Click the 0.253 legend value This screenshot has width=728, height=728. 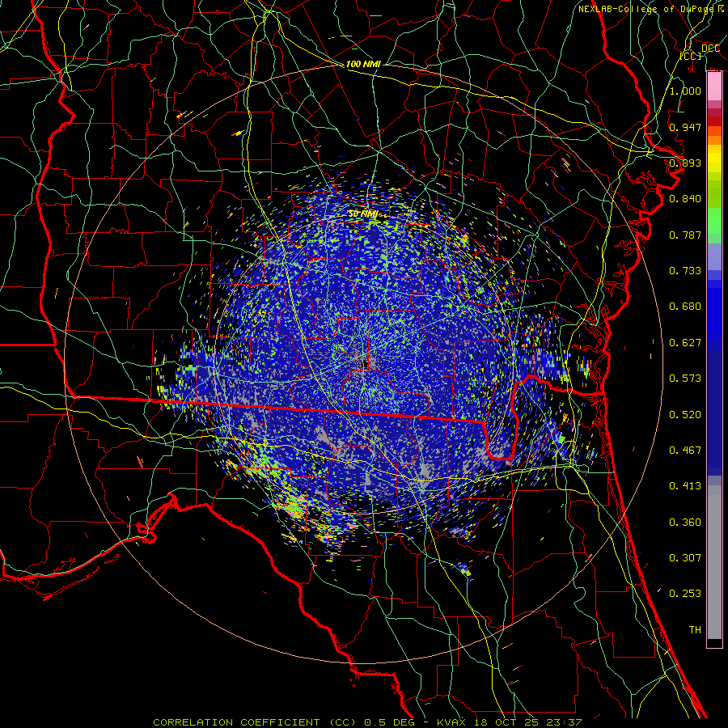pos(685,594)
